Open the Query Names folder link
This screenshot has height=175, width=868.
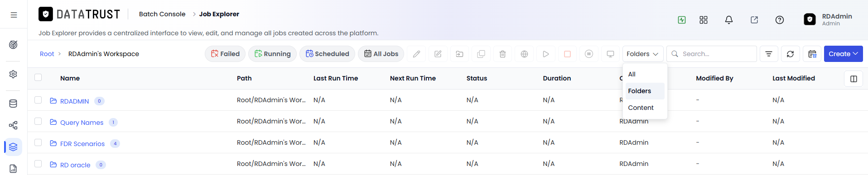click(82, 123)
